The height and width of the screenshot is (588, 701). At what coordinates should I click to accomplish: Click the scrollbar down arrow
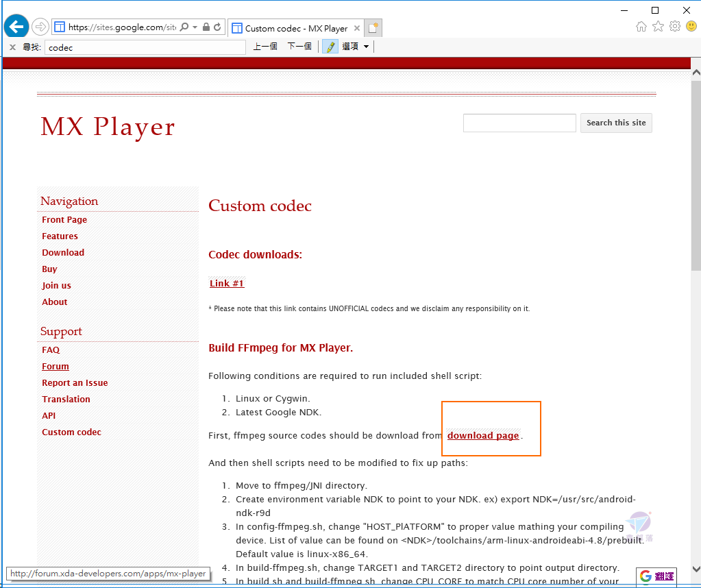click(x=696, y=569)
